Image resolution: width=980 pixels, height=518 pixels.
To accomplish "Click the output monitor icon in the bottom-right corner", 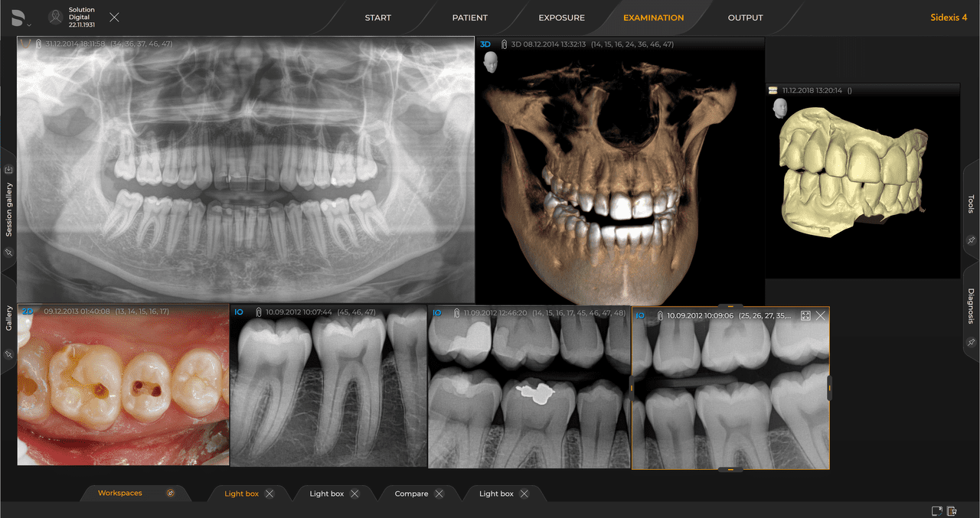I will coord(936,510).
